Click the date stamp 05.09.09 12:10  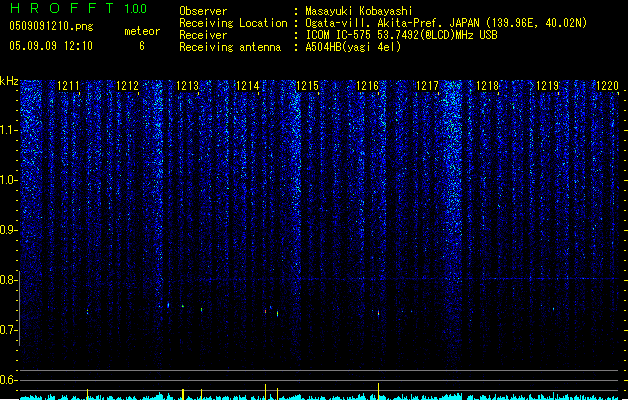[x=51, y=46]
